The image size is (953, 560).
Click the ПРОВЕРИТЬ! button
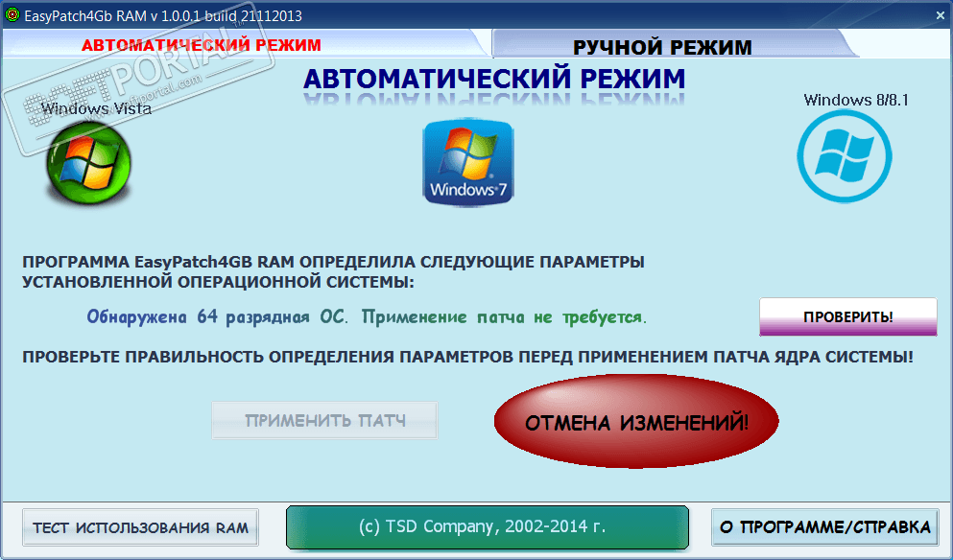point(847,316)
